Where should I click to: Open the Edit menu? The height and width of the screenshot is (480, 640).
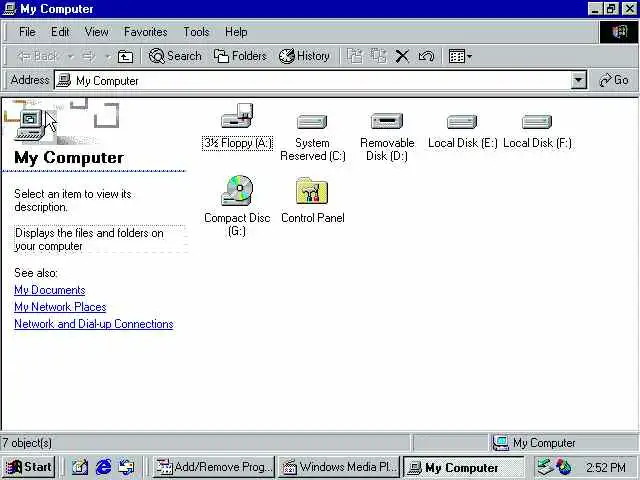pos(60,32)
